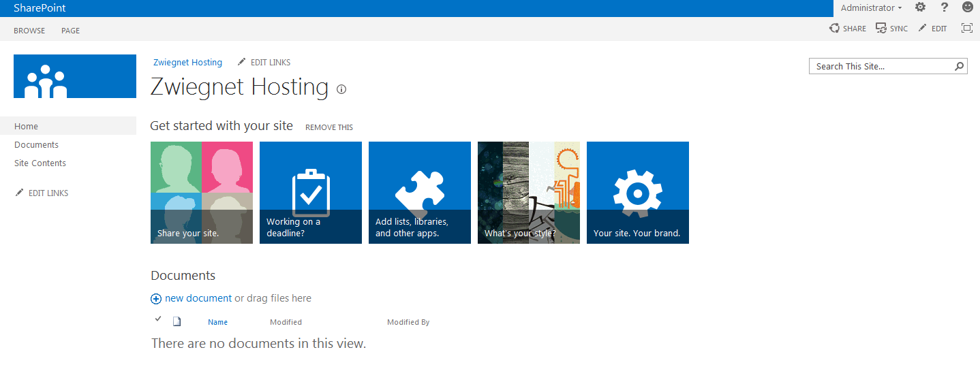Click the Sync icon

tap(881, 29)
